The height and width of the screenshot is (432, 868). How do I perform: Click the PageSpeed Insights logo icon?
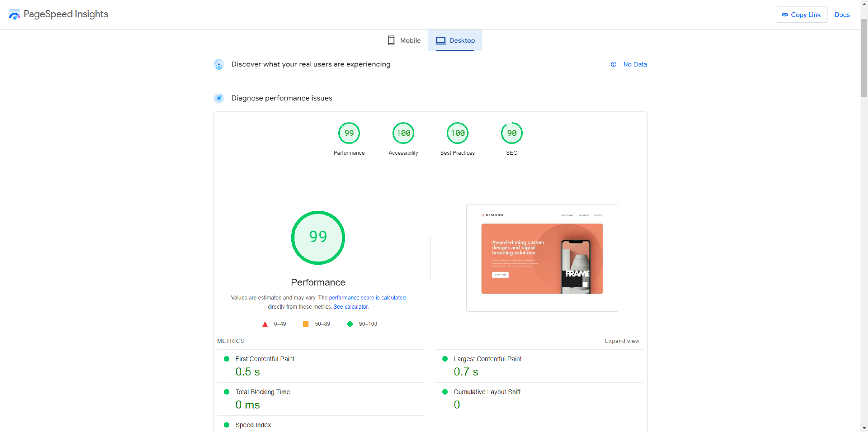point(14,14)
